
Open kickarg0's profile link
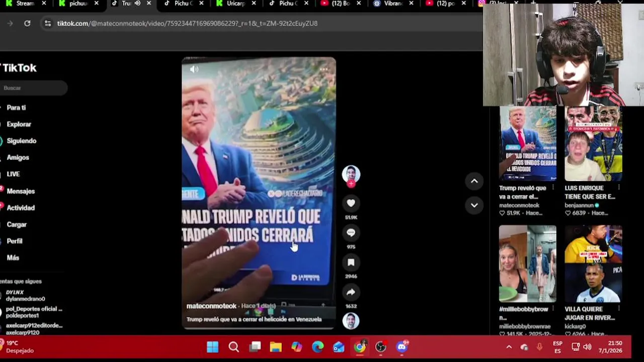pyautogui.click(x=575, y=326)
